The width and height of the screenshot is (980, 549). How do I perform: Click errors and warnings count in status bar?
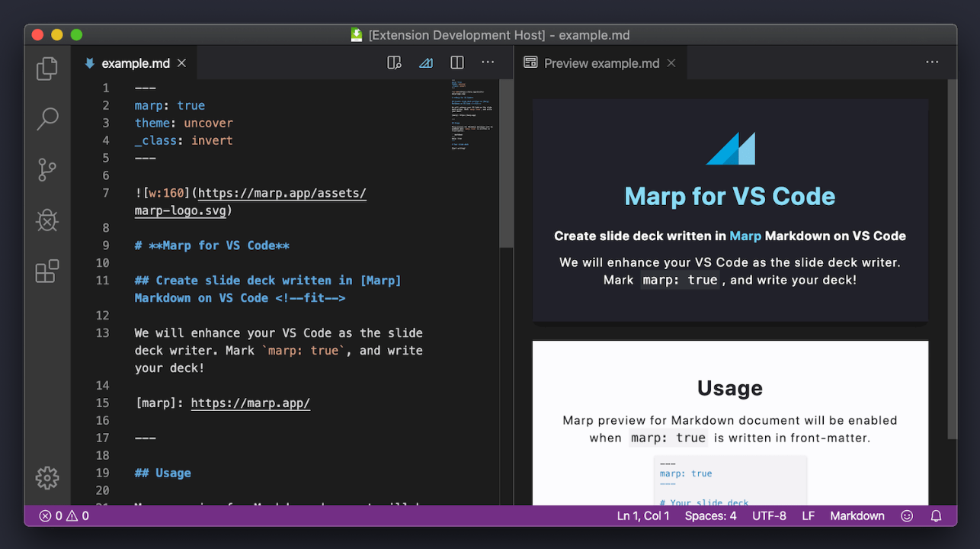(64, 516)
